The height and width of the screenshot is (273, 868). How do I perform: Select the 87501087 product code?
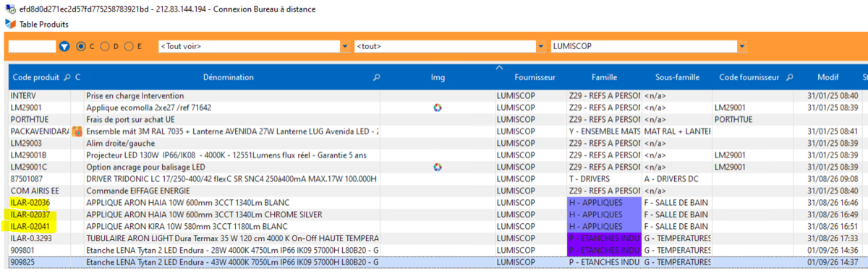[27, 179]
